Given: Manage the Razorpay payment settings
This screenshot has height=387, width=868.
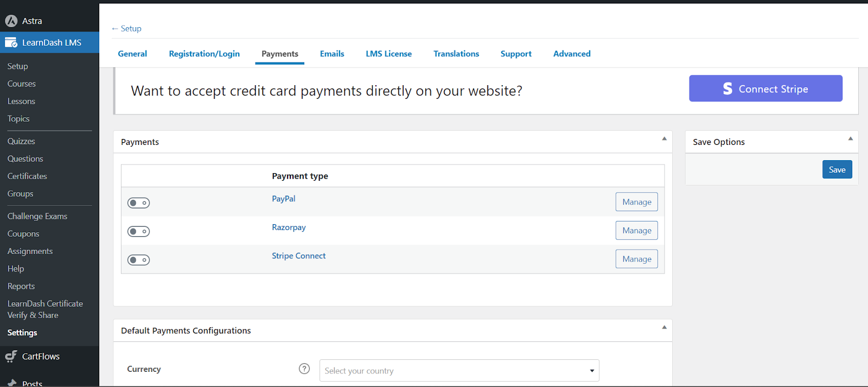Looking at the screenshot, I should [x=636, y=230].
